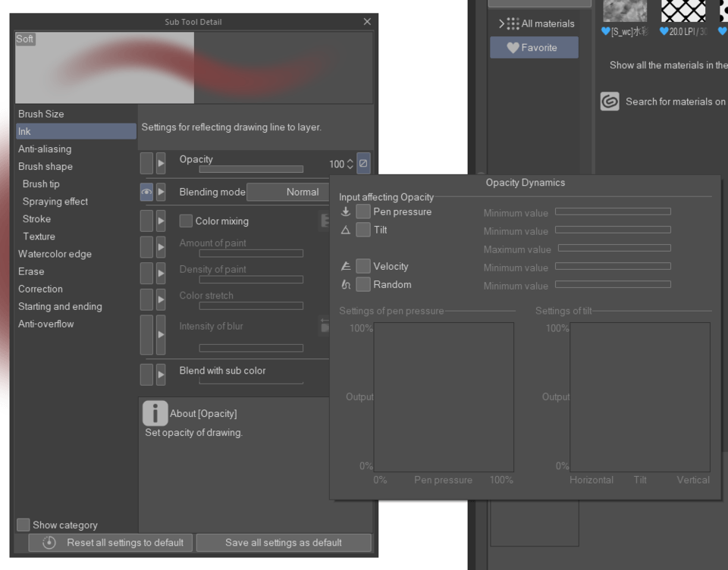Click the Opacity value stepper arrows
The image size is (728, 570).
(x=350, y=164)
